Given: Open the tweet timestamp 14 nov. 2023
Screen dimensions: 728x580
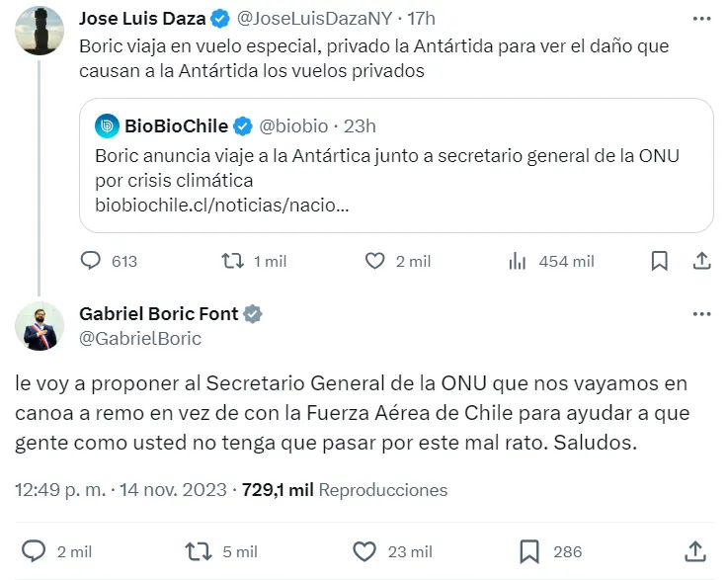Looking at the screenshot, I should point(171,489).
